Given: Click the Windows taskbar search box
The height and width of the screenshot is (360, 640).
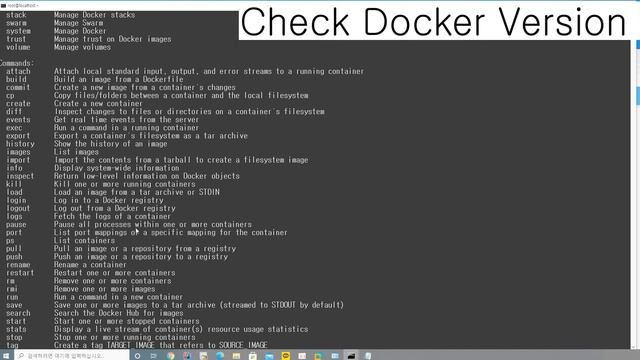Looking at the screenshot, I should point(71,356).
